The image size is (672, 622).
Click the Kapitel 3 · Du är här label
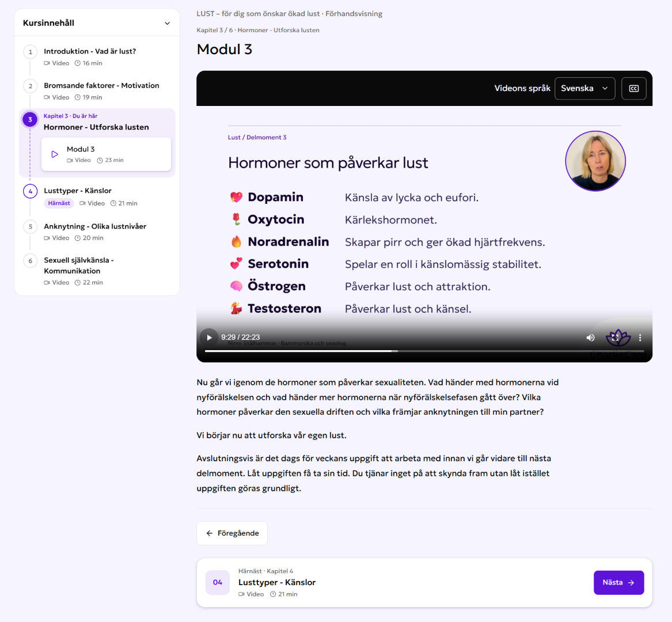(x=70, y=116)
